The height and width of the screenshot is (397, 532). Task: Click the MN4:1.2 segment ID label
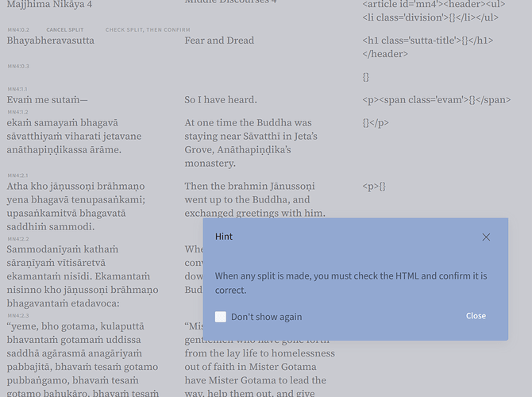point(17,113)
